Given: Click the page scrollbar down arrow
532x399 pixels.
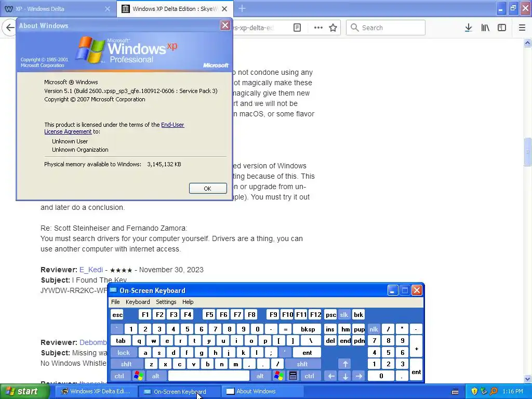Looking at the screenshot, I should click(x=527, y=379).
